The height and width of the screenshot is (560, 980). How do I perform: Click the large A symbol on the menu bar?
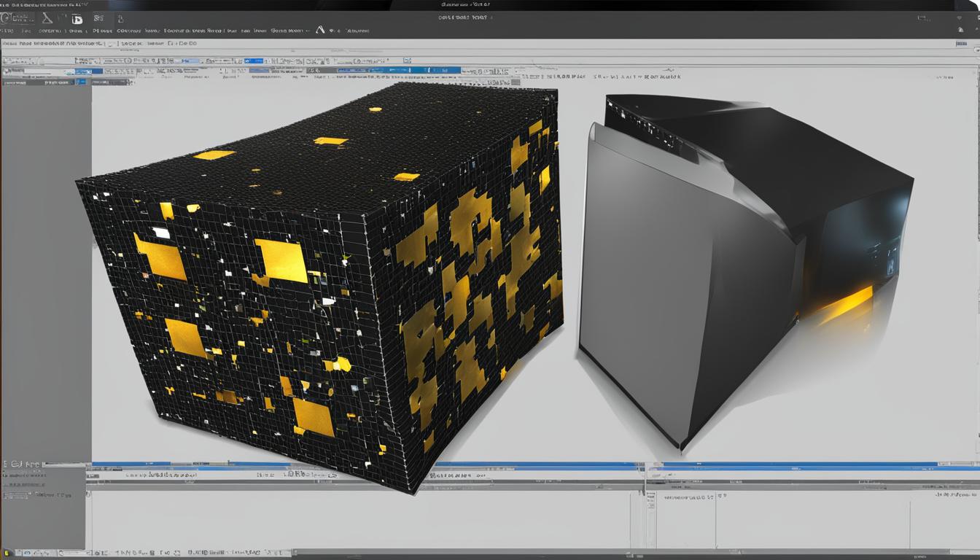[320, 30]
